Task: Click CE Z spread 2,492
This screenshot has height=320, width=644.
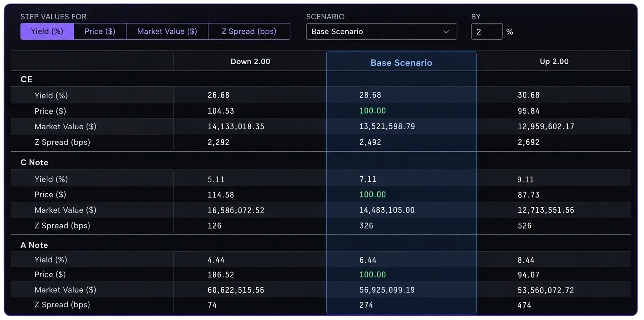Action: (370, 142)
